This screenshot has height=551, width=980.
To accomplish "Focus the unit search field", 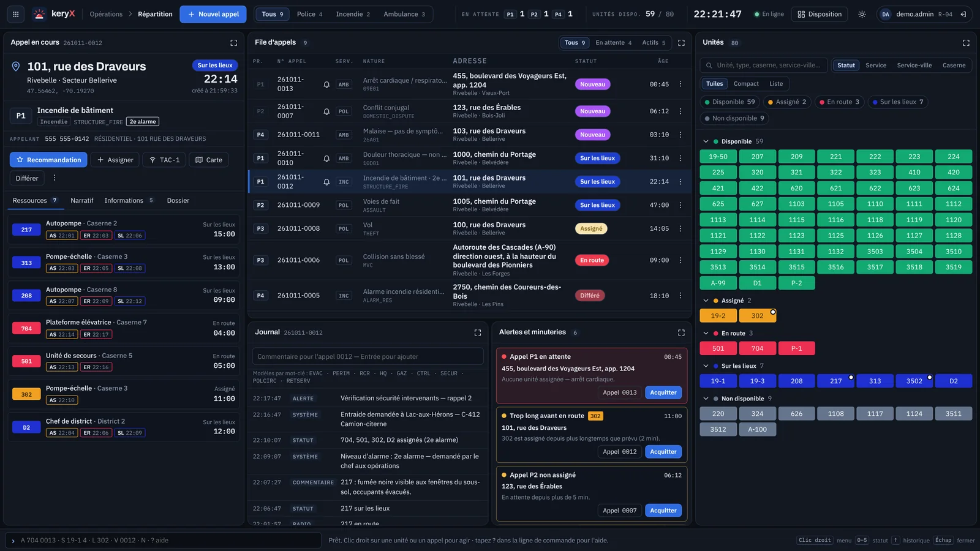I will click(764, 65).
